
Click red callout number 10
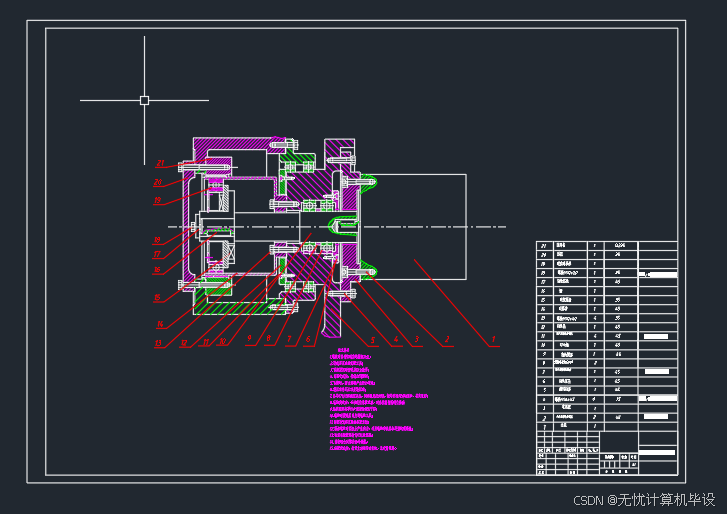click(223, 341)
